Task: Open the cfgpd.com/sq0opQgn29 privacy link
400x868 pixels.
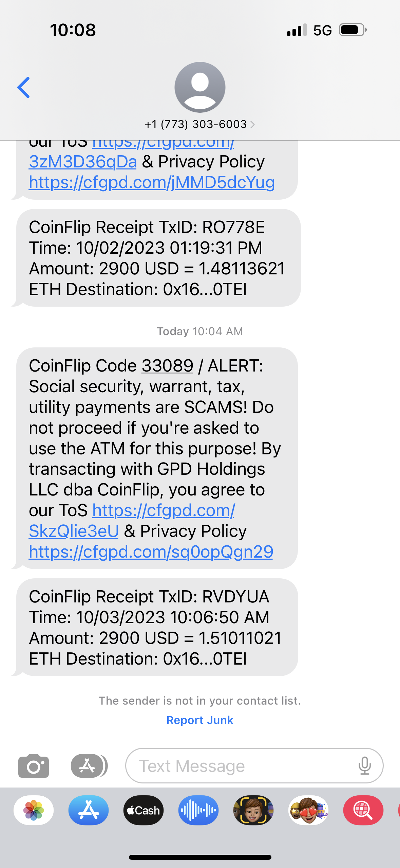Action: click(151, 552)
